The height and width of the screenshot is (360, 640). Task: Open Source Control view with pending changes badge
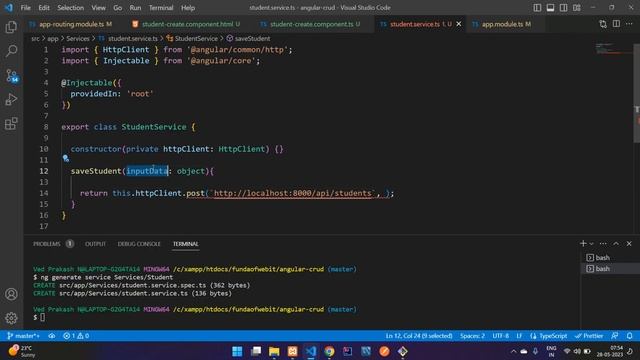[x=11, y=76]
